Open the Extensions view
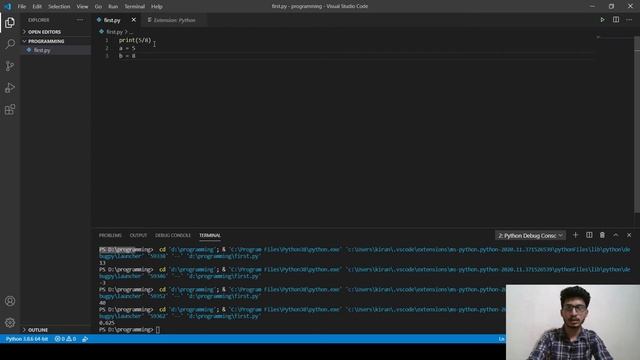The height and width of the screenshot is (360, 640). (x=10, y=109)
